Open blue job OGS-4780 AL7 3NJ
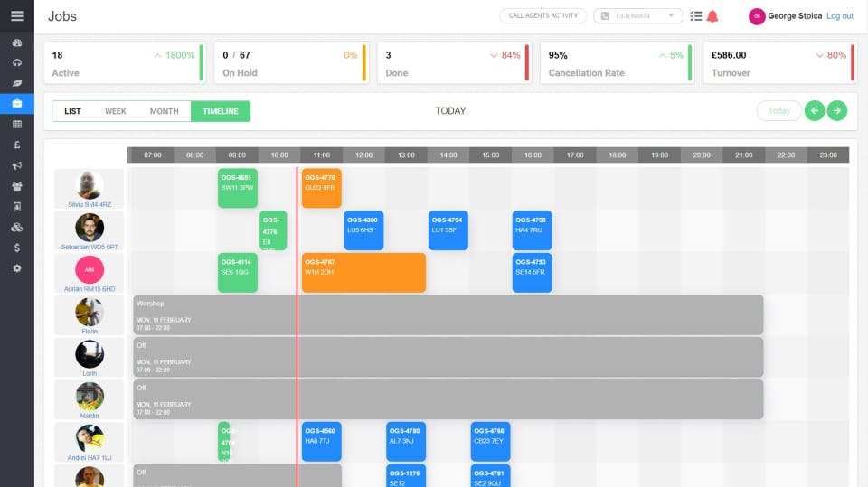The height and width of the screenshot is (487, 868). [x=406, y=442]
